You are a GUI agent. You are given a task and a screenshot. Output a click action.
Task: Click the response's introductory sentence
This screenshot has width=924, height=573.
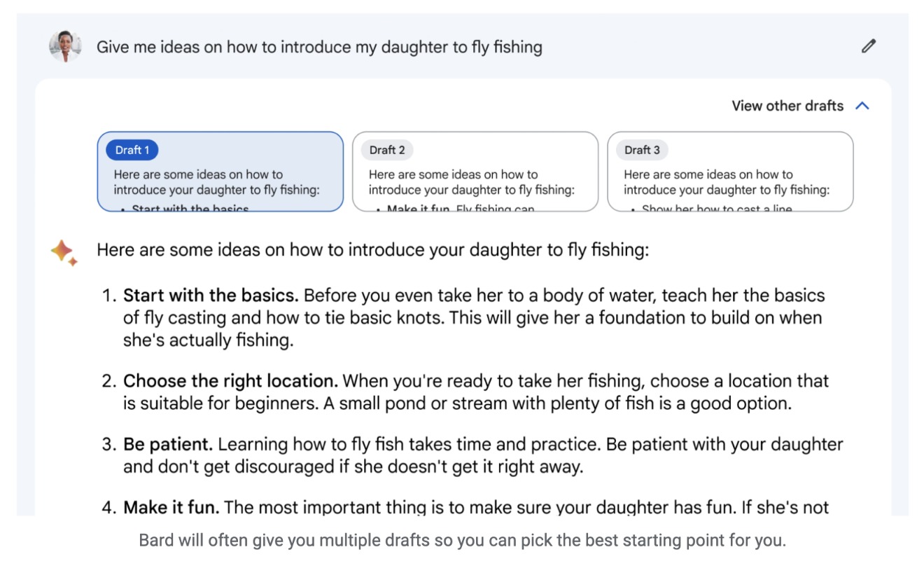[x=372, y=250]
